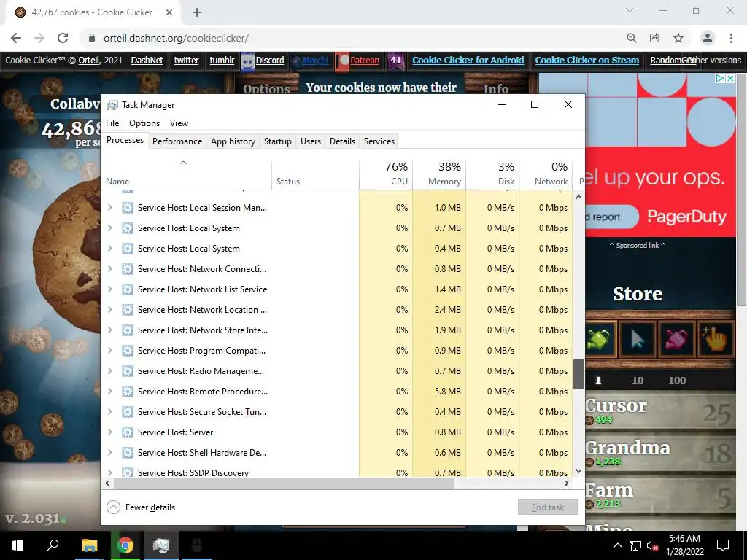
Task: Open the Services tab
Action: click(379, 141)
